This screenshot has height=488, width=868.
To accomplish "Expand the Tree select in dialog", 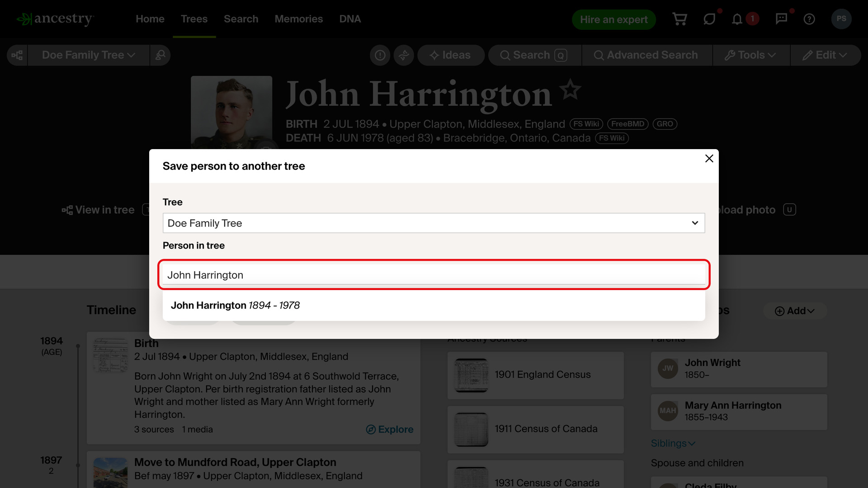I will 434,223.
